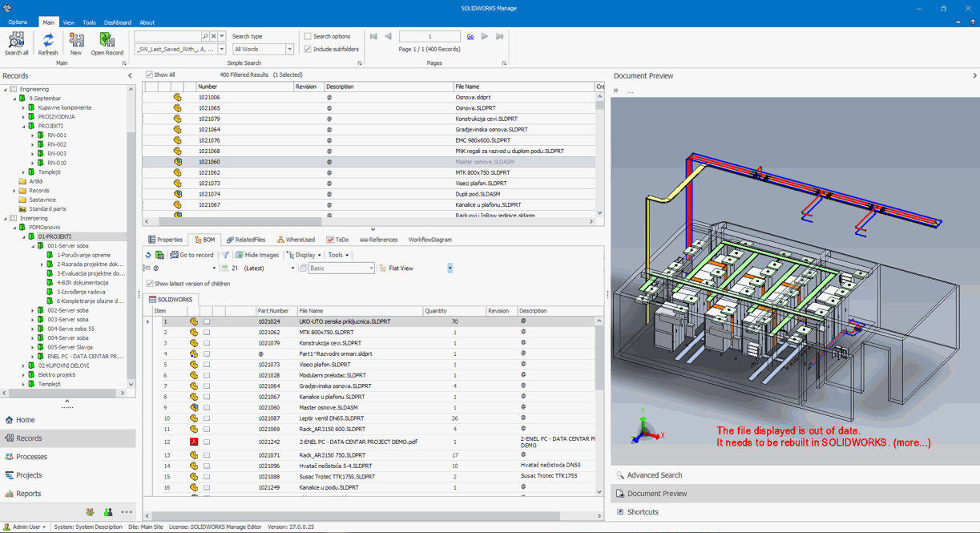Open the Dashboard menu

pyautogui.click(x=117, y=22)
